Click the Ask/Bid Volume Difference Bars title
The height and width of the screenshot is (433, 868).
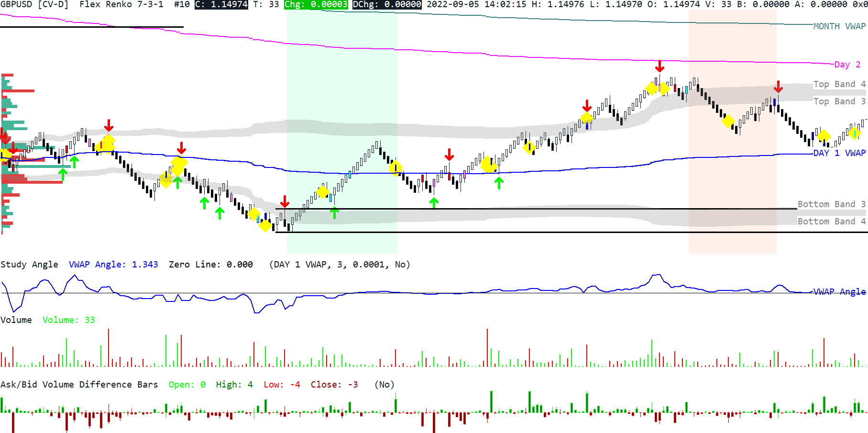pos(79,385)
